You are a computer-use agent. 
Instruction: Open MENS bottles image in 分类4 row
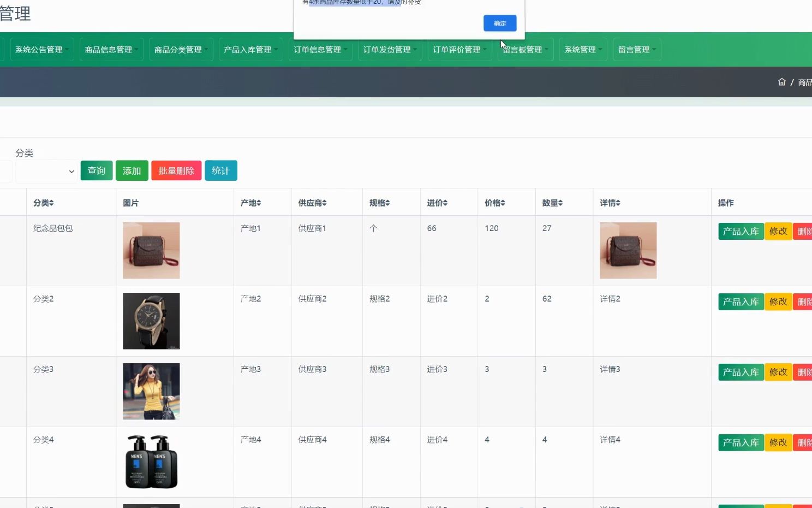(151, 462)
